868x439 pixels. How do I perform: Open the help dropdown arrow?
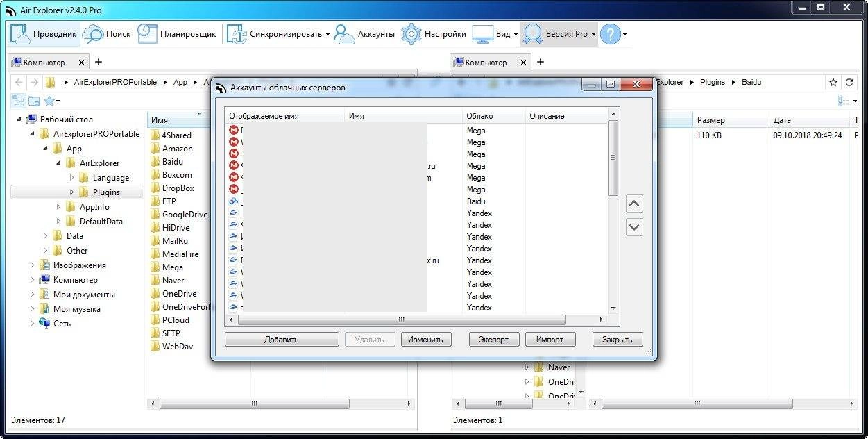(x=624, y=34)
